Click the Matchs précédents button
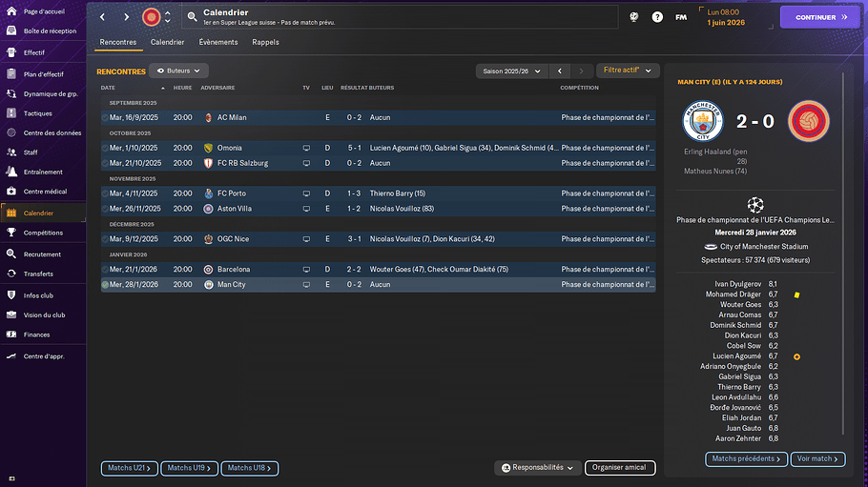 pos(746,458)
